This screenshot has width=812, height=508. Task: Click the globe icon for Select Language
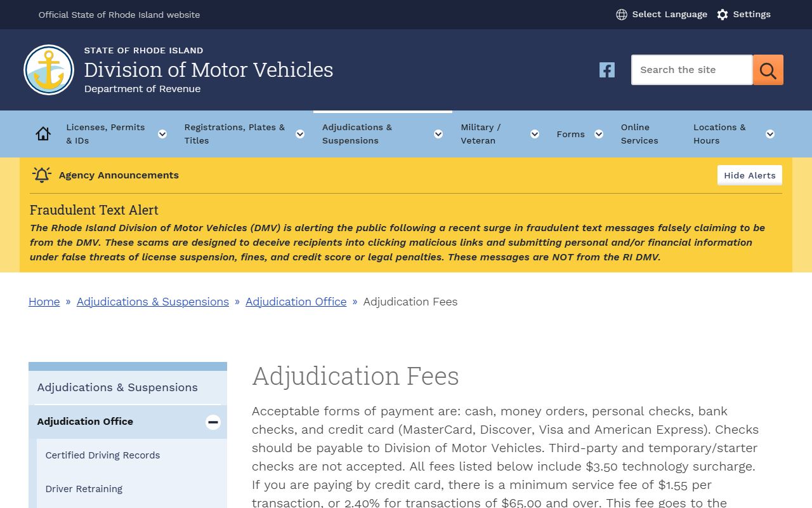pos(622,15)
